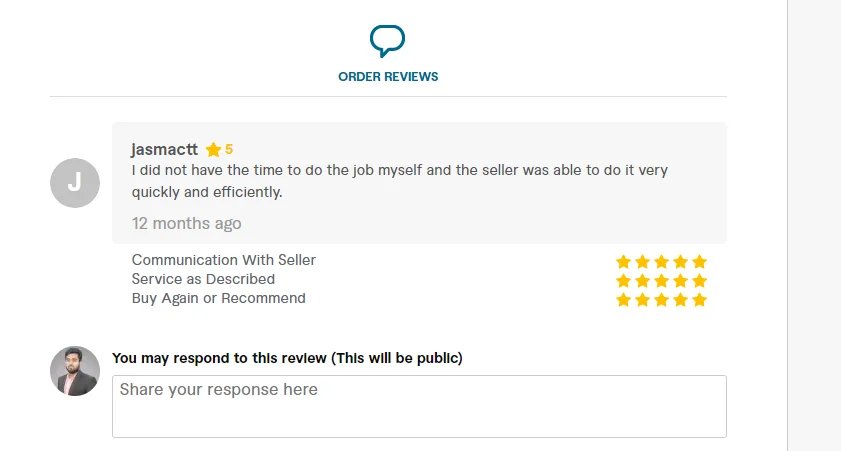Click the Buy Again or Recommend label
Viewport: 841px width, 451px height.
pos(219,298)
